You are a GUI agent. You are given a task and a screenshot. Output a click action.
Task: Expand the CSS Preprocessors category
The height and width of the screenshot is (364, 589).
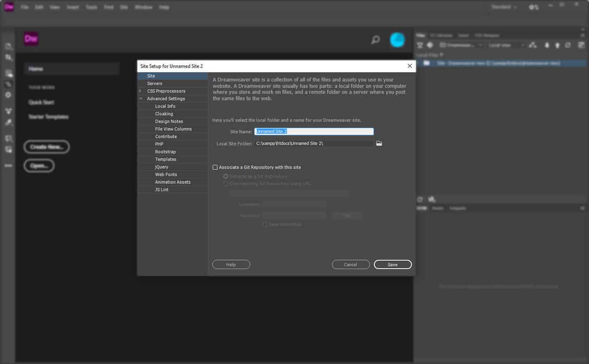coord(140,91)
